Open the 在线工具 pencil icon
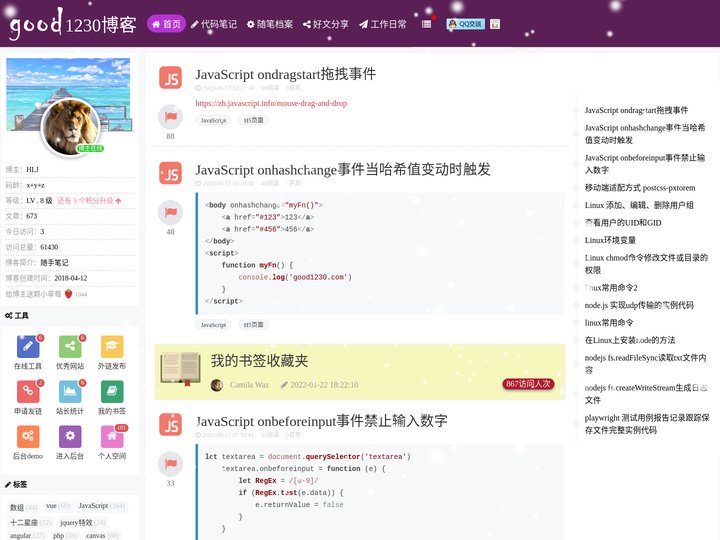 28,346
